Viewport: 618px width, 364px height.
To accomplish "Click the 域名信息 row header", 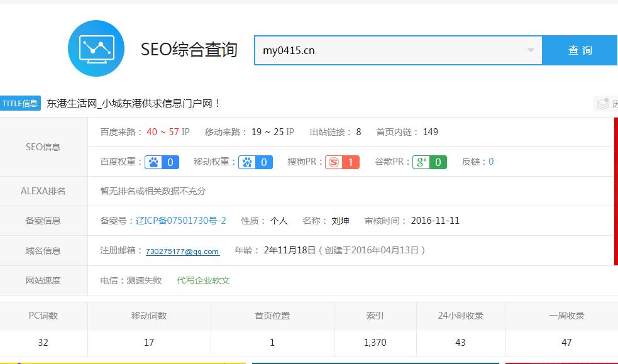I will pyautogui.click(x=43, y=251).
